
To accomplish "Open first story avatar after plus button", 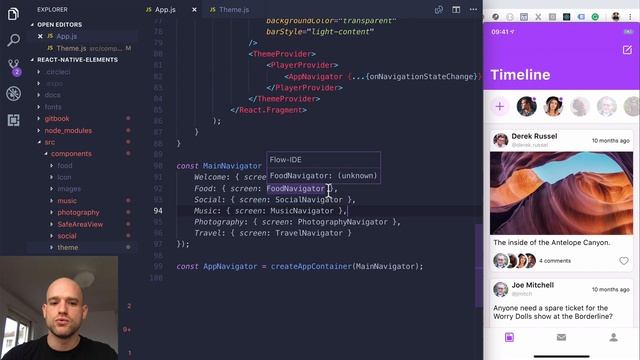I will (527, 107).
